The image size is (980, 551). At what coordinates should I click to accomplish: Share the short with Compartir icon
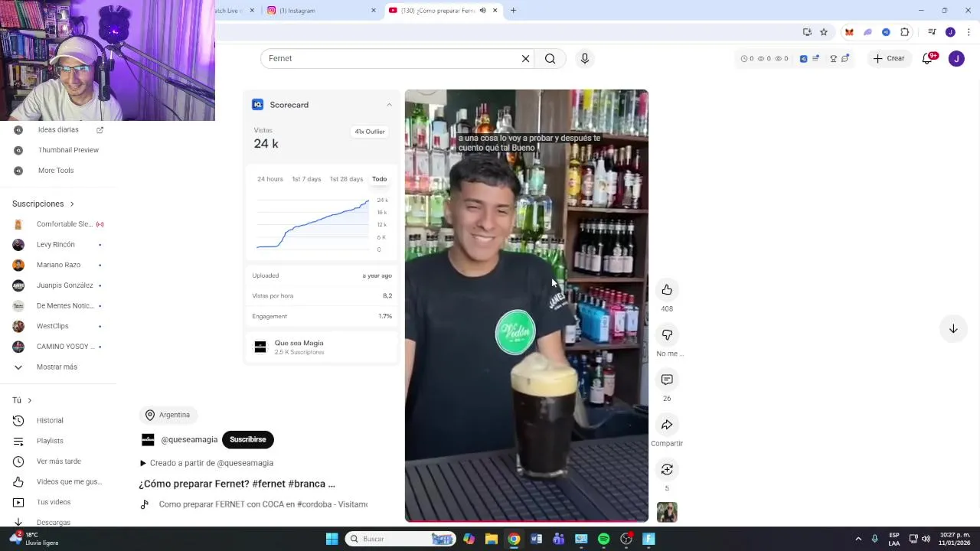(667, 425)
